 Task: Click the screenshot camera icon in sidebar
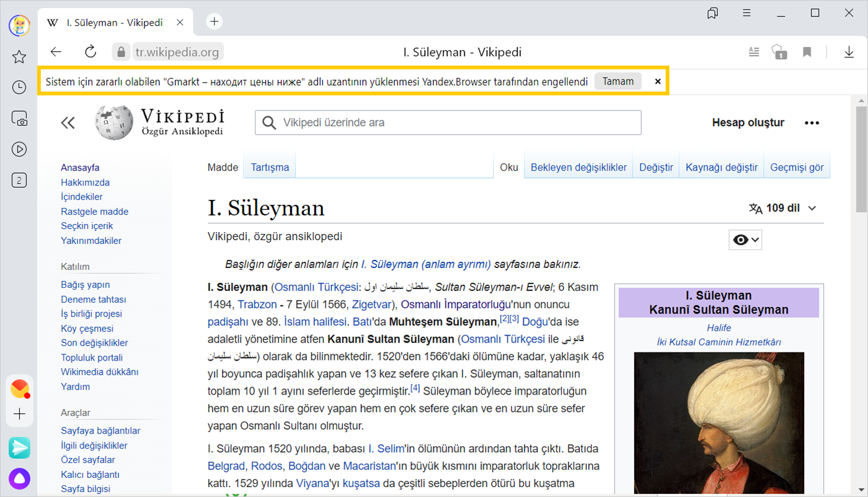(19, 119)
